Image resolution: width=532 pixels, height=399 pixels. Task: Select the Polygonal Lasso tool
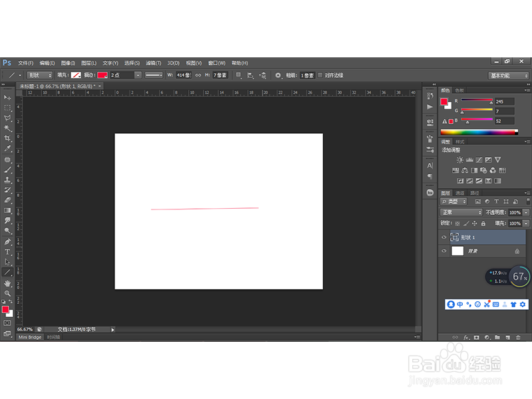click(x=7, y=118)
